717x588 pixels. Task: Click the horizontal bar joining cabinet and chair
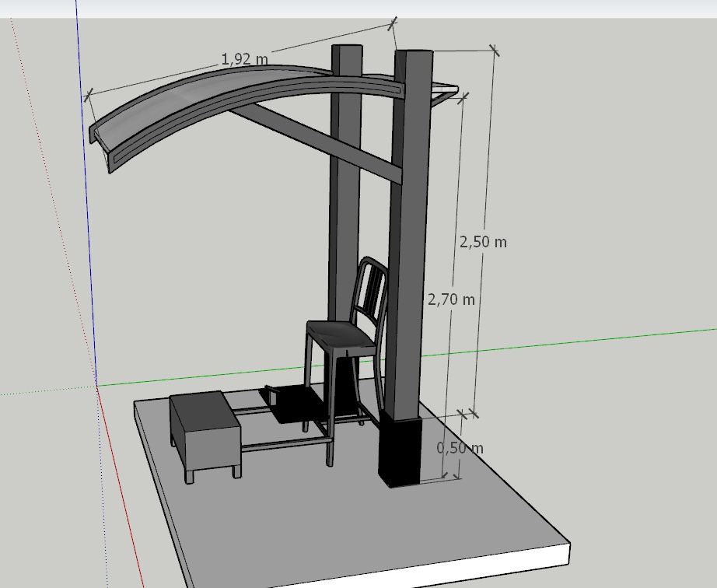click(x=284, y=443)
